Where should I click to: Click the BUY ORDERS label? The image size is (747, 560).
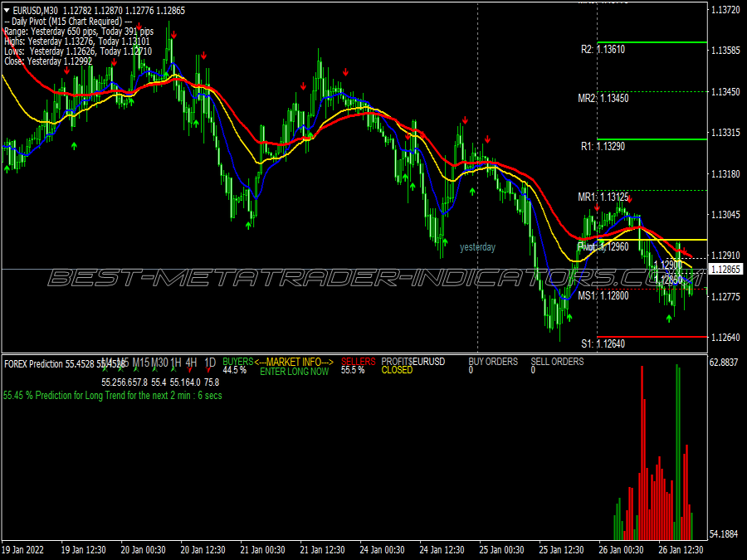click(x=493, y=362)
